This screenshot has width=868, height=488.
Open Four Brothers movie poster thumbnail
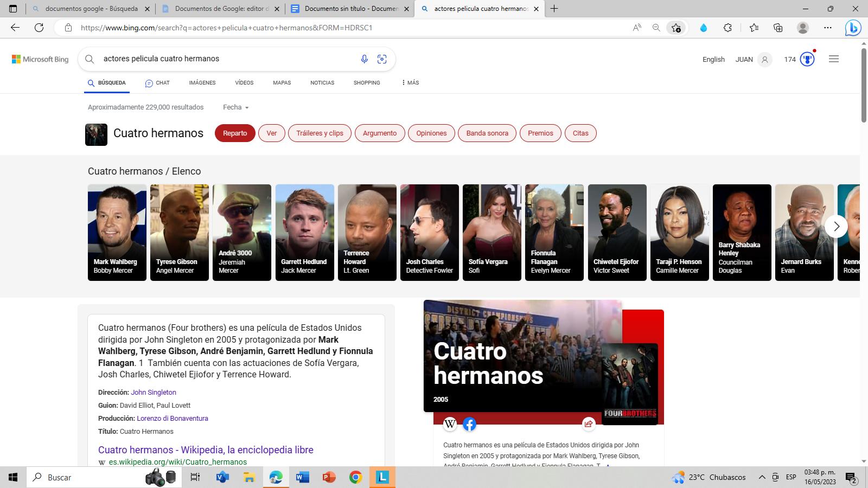coord(630,384)
